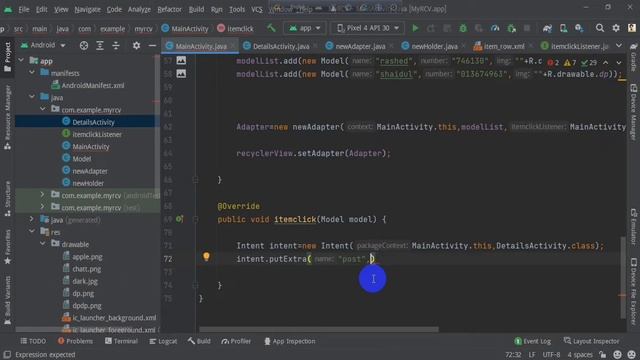
Task: Click the Stop red square icon
Action: (527, 28)
